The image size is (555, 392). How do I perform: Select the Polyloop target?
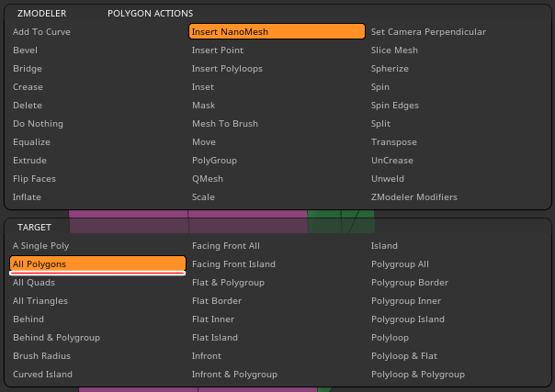click(390, 338)
